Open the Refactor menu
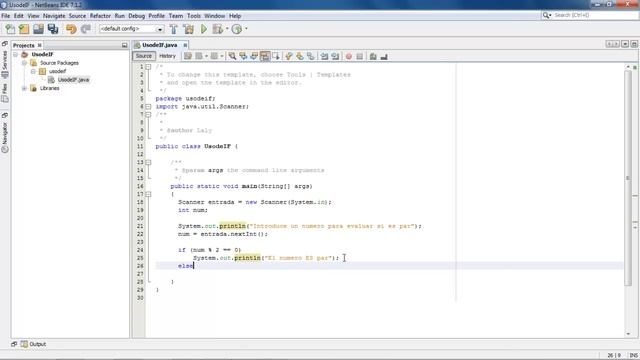Viewport: 640px width, 360px height. [100, 16]
